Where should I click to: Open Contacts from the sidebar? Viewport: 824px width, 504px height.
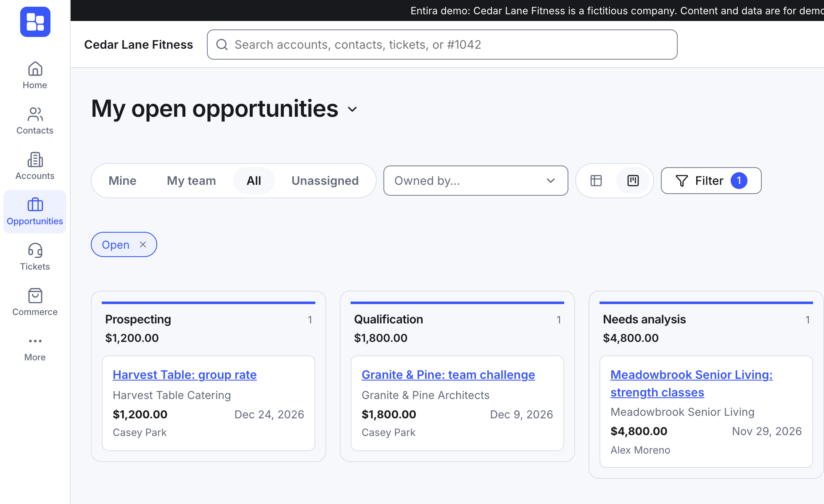[x=35, y=121]
